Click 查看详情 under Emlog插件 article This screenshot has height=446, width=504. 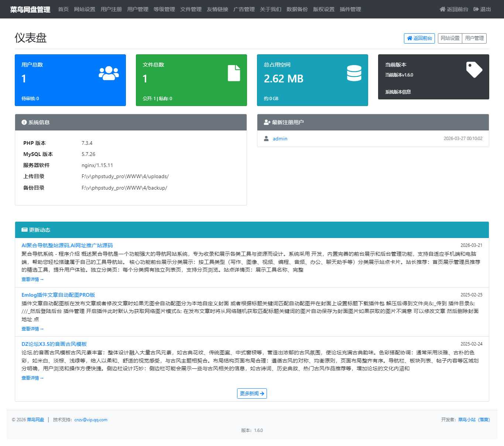pos(32,329)
